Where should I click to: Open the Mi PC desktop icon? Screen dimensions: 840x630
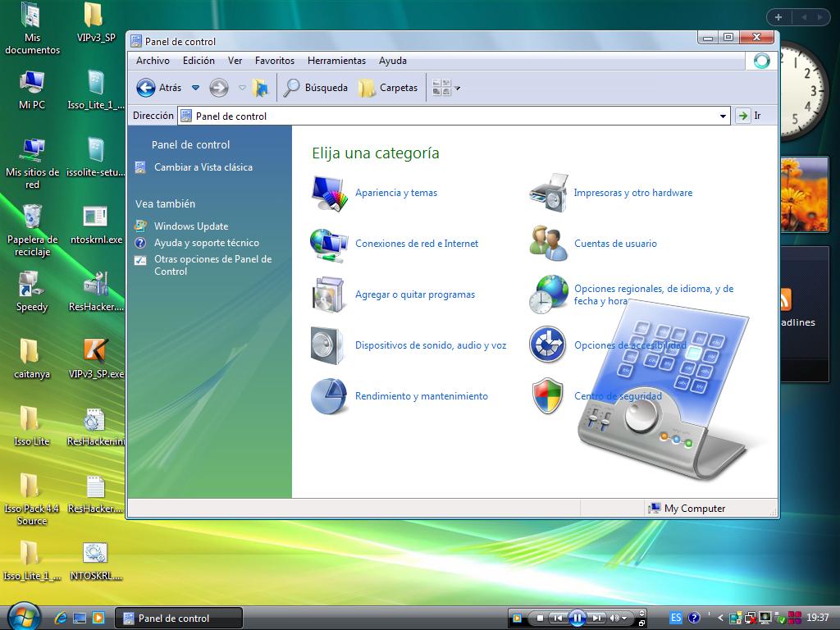[32, 89]
